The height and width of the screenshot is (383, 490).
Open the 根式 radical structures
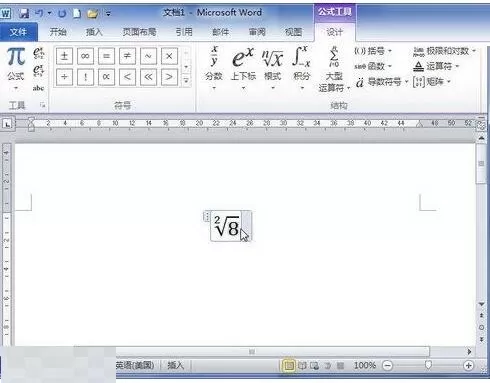click(273, 68)
